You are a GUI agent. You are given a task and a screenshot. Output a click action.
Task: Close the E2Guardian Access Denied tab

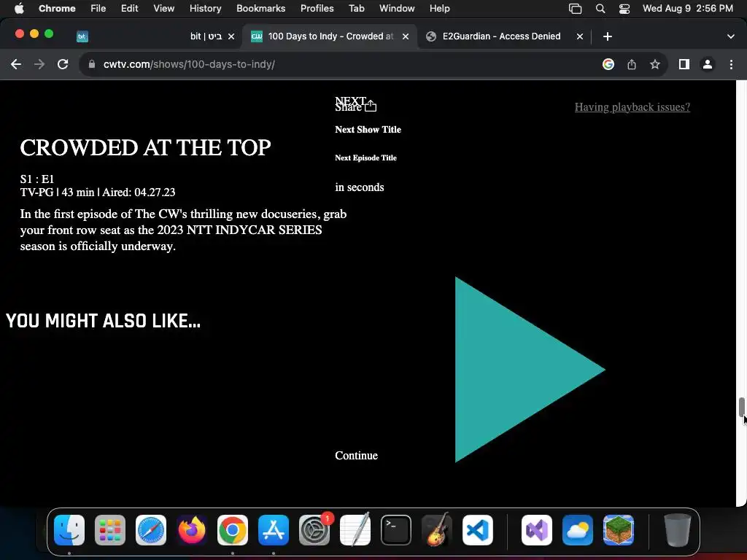pos(580,36)
